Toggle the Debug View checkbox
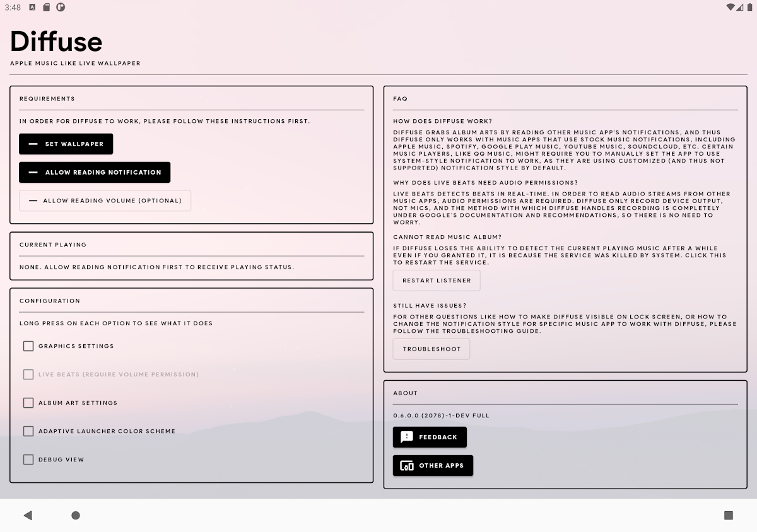Image resolution: width=757 pixels, height=532 pixels. pyautogui.click(x=28, y=460)
